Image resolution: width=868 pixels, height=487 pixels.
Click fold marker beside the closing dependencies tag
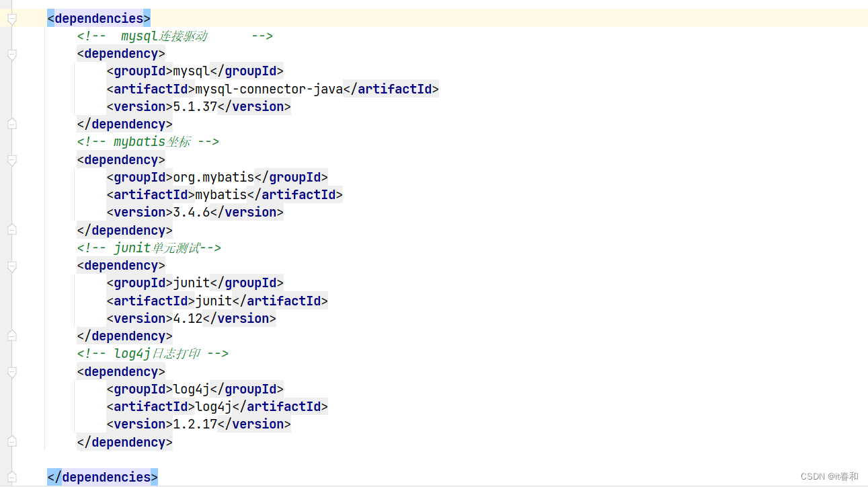[x=11, y=478]
